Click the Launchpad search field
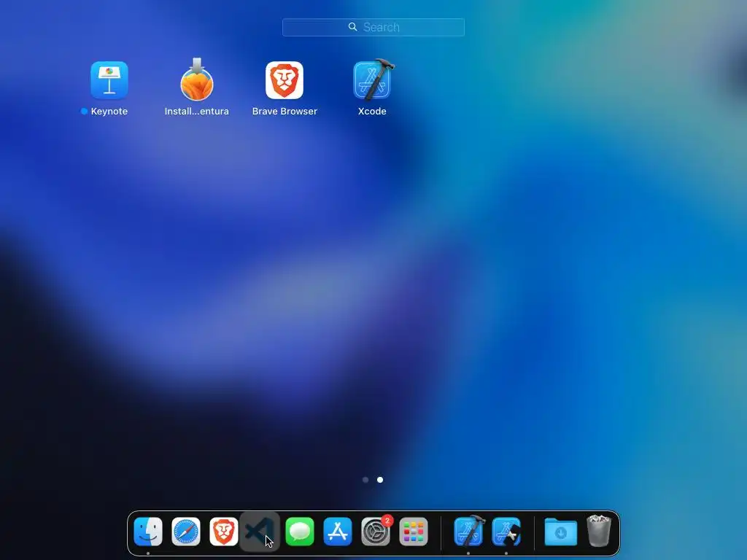The image size is (747, 560). 373,27
